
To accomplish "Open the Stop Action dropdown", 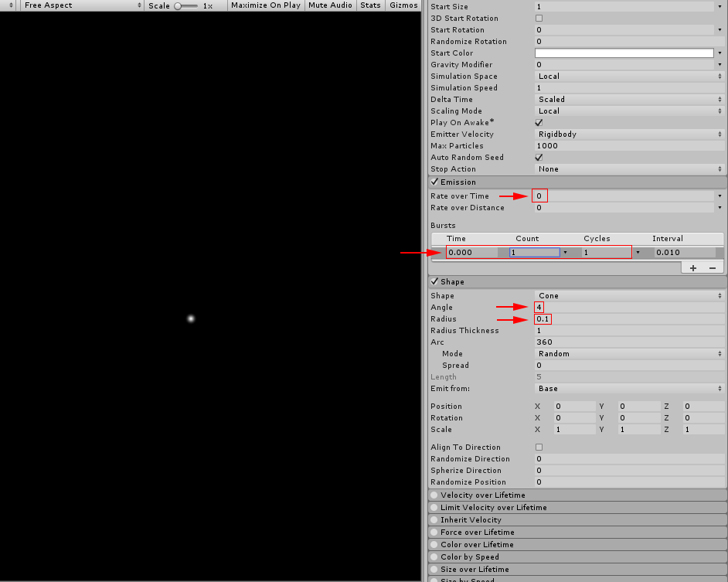I will (x=629, y=169).
